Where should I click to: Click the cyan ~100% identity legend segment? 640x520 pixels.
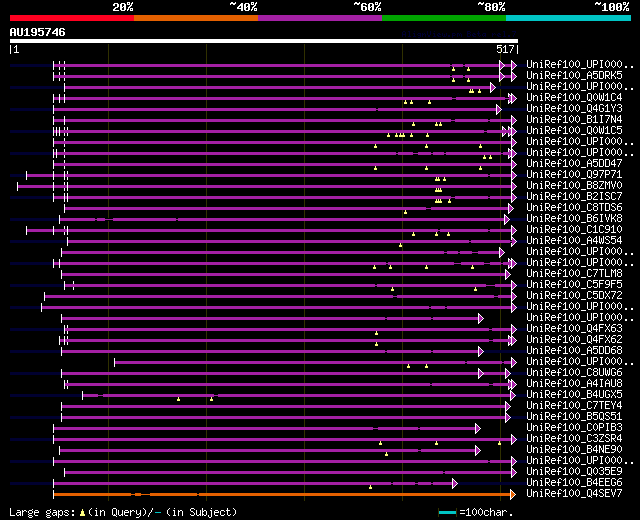(568, 18)
